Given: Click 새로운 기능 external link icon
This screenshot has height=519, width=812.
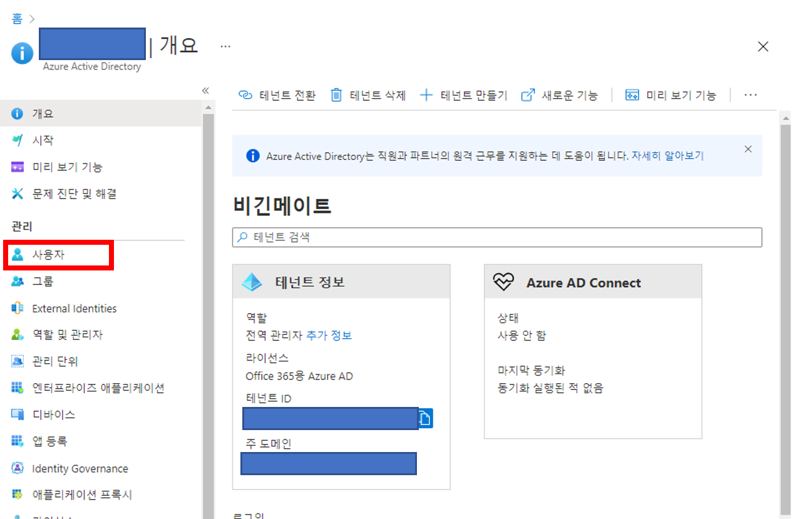Looking at the screenshot, I should [x=528, y=95].
